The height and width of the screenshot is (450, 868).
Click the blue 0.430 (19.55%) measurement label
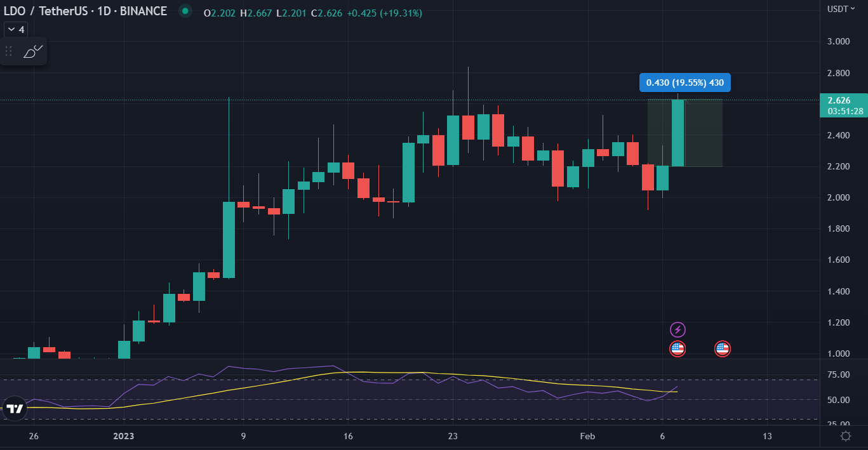click(x=684, y=82)
